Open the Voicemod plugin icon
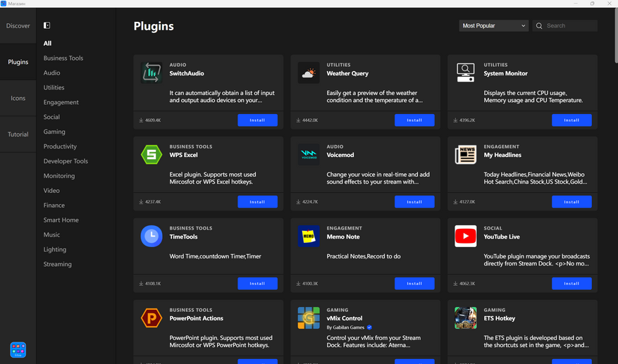 (308, 154)
